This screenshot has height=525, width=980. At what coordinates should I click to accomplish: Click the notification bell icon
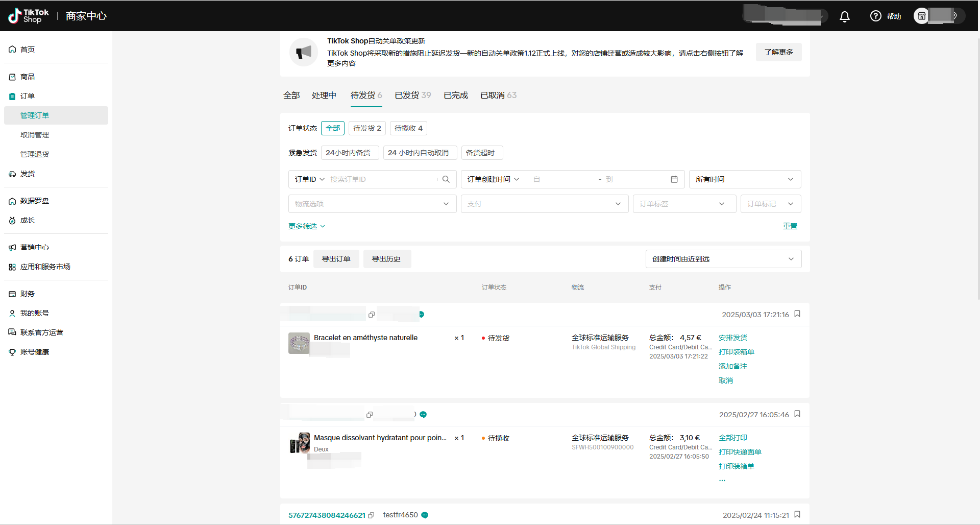coord(845,16)
